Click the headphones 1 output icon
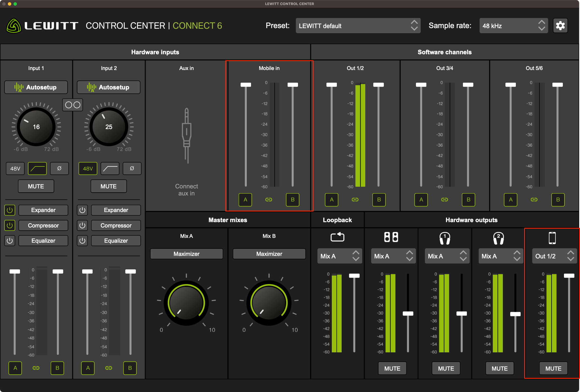This screenshot has width=580, height=392. click(x=445, y=238)
